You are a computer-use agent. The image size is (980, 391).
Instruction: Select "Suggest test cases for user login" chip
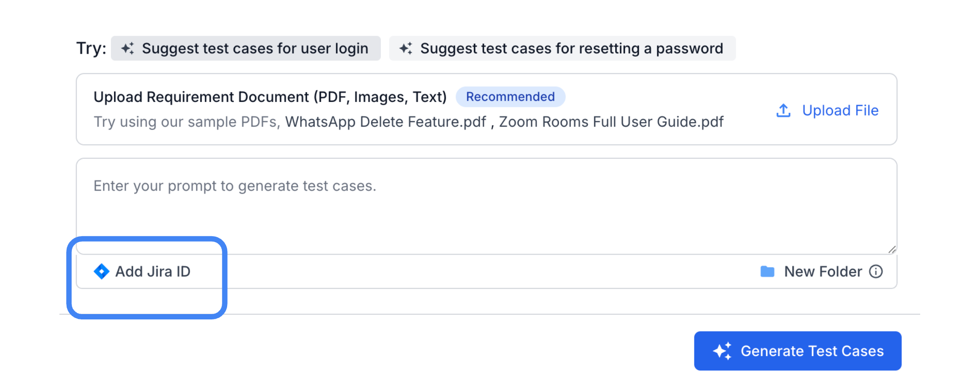255,48
